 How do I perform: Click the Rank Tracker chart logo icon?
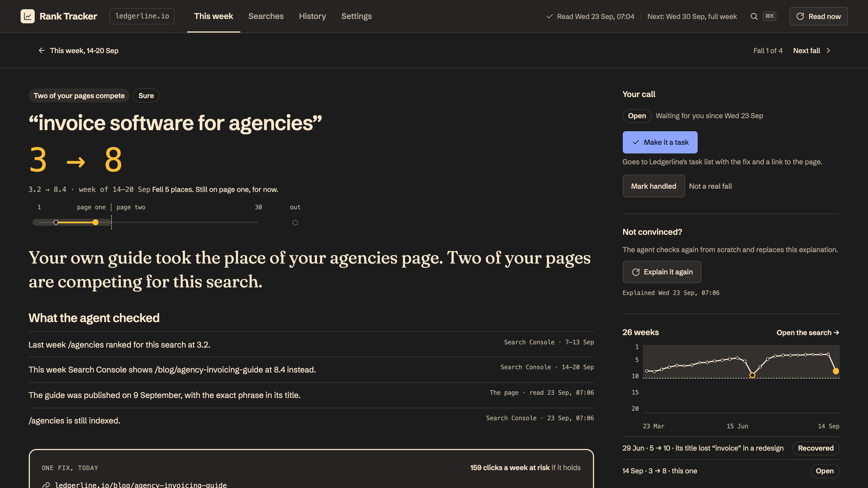pyautogui.click(x=28, y=16)
